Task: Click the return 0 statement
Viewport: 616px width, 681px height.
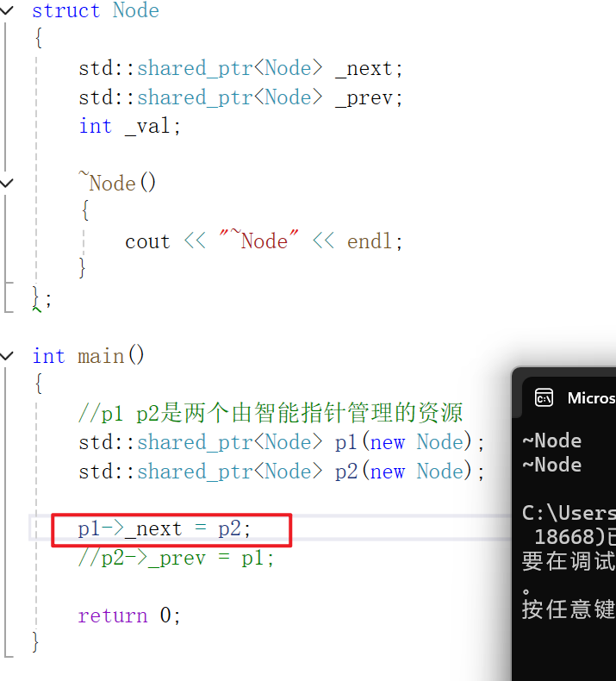Action: (129, 615)
